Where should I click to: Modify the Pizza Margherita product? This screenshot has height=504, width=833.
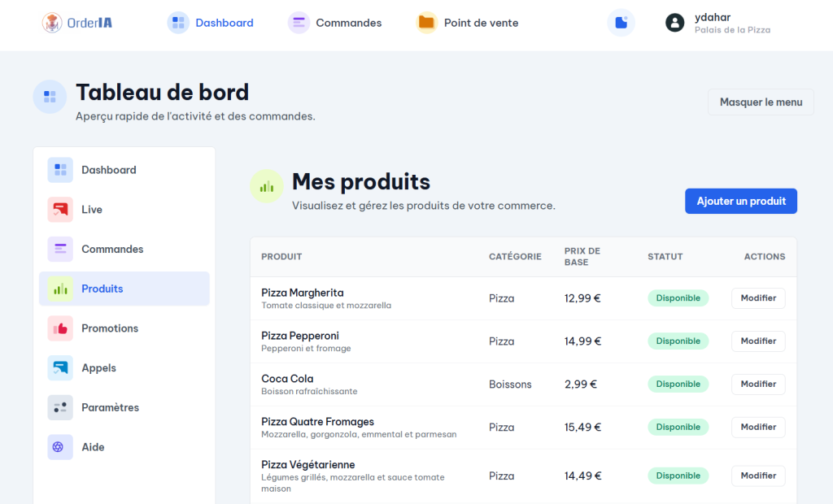coord(758,298)
